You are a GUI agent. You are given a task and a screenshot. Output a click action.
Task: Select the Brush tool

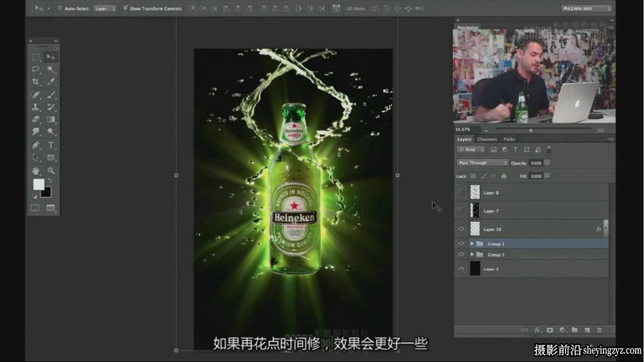click(x=51, y=95)
